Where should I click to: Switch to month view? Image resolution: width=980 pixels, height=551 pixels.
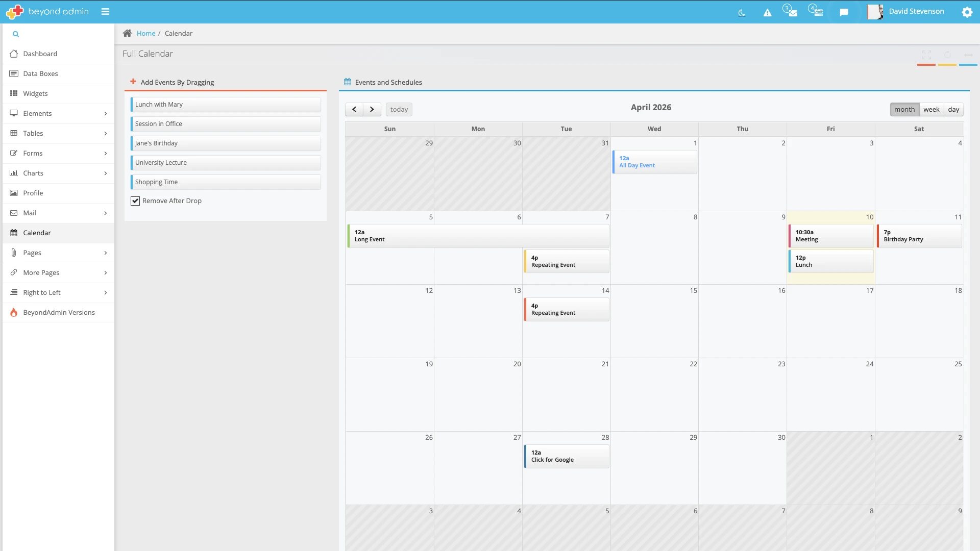point(904,109)
